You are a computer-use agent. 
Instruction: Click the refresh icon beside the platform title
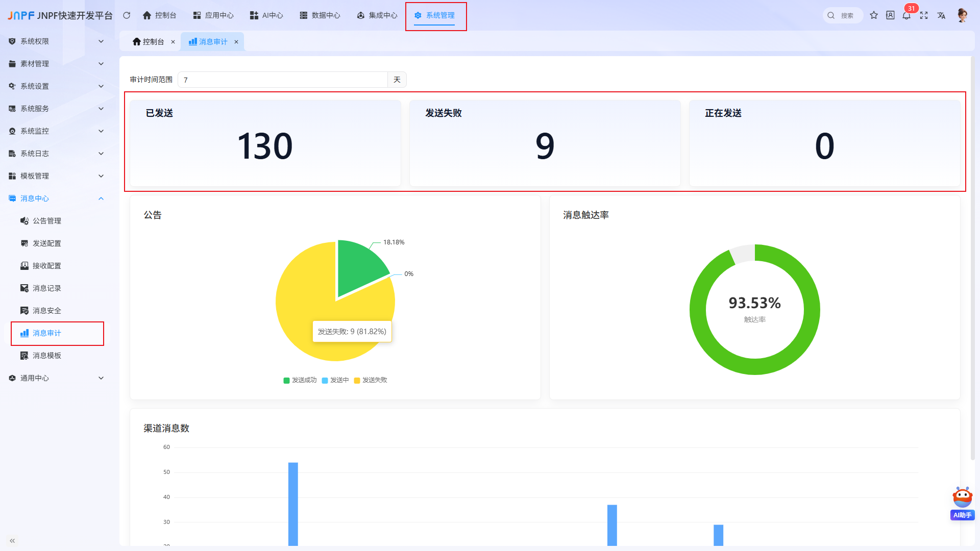tap(127, 15)
